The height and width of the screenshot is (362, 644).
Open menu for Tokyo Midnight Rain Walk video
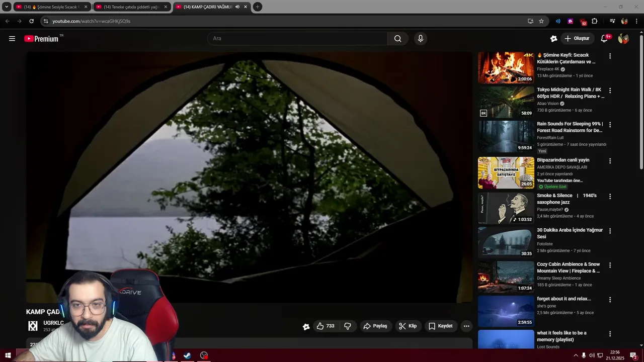pyautogui.click(x=610, y=90)
